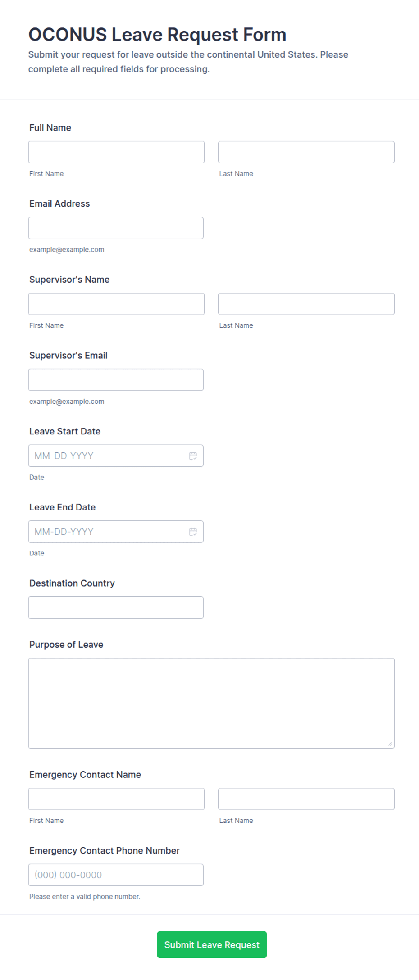
Task: Click the Destination Country input field
Action: (x=116, y=608)
